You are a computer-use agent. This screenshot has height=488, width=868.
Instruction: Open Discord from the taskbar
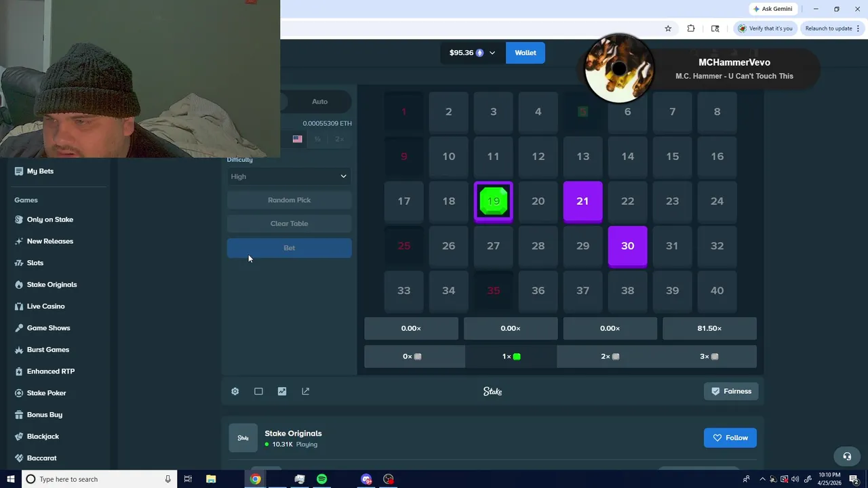366,479
